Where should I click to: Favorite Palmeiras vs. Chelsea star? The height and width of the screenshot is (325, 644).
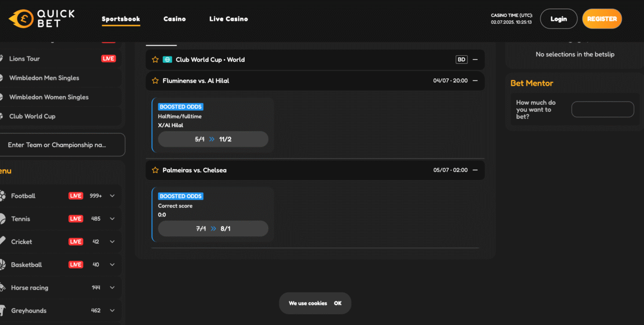(155, 170)
